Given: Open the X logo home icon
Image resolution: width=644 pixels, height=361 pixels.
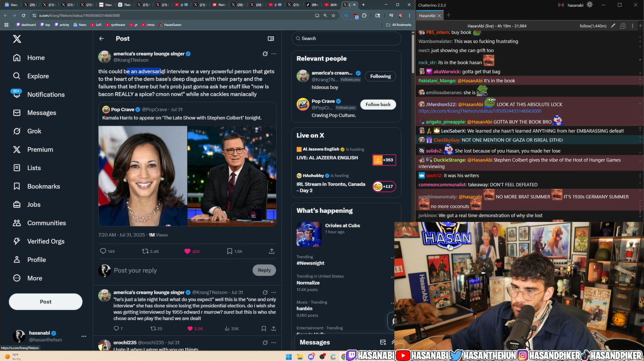Looking at the screenshot, I should point(17,39).
